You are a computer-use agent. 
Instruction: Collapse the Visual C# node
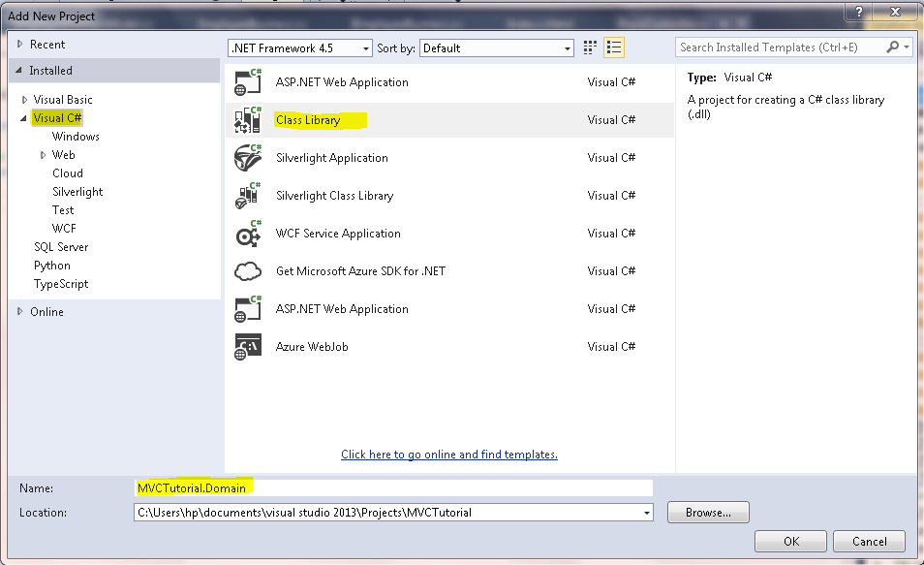tap(23, 118)
